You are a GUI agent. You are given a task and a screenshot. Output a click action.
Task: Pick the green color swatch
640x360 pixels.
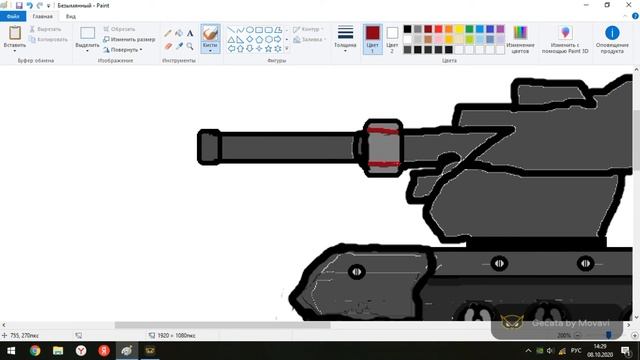tap(469, 29)
